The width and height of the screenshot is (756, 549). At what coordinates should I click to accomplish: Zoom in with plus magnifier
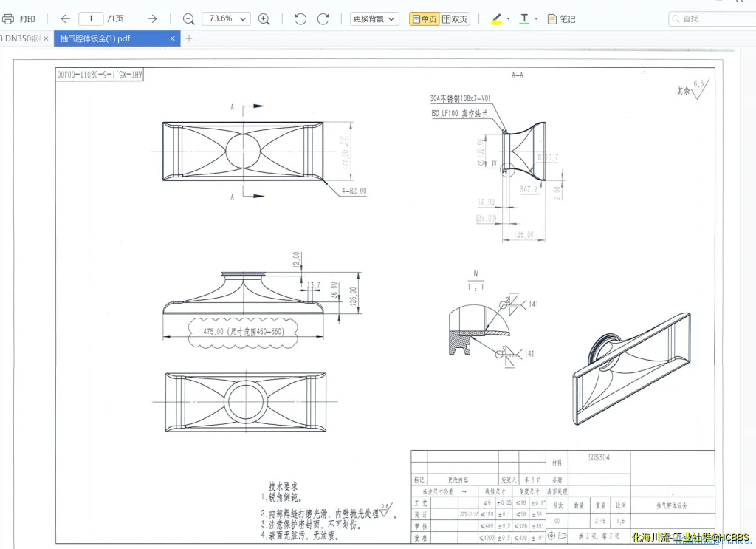(x=264, y=18)
